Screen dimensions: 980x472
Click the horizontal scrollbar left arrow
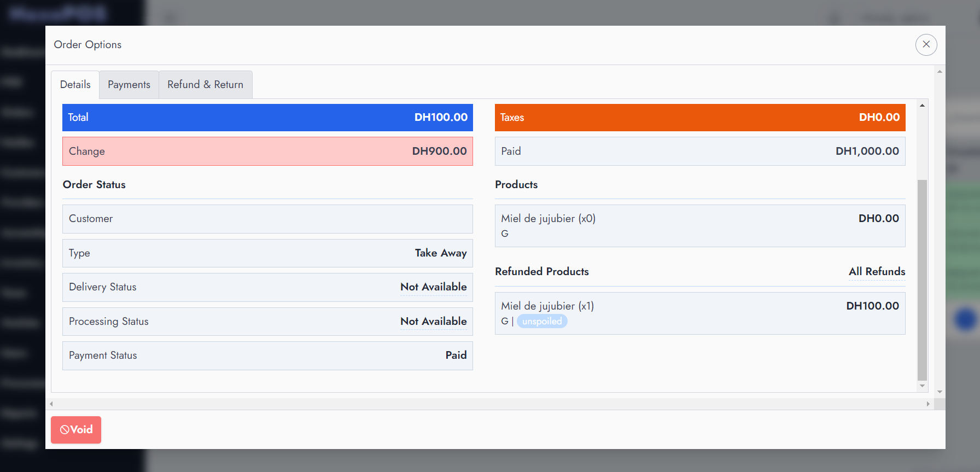(51, 404)
